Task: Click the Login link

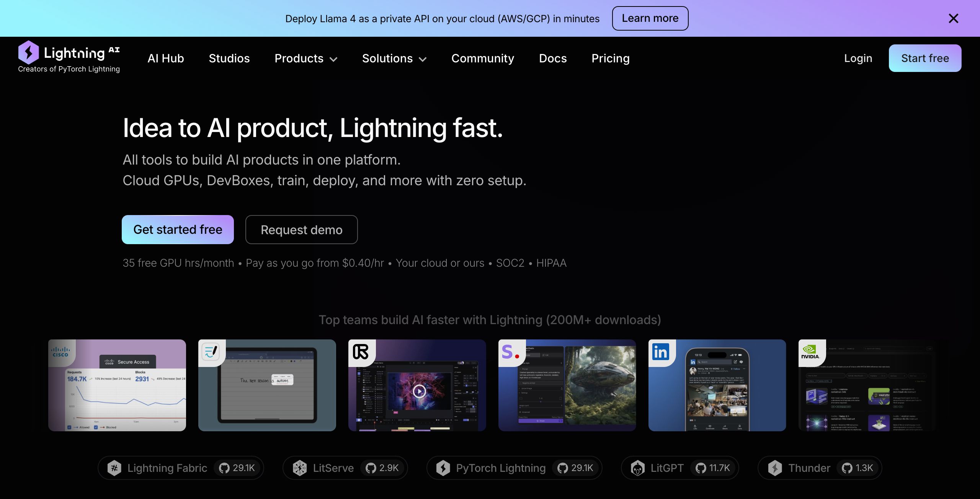Action: (x=858, y=59)
